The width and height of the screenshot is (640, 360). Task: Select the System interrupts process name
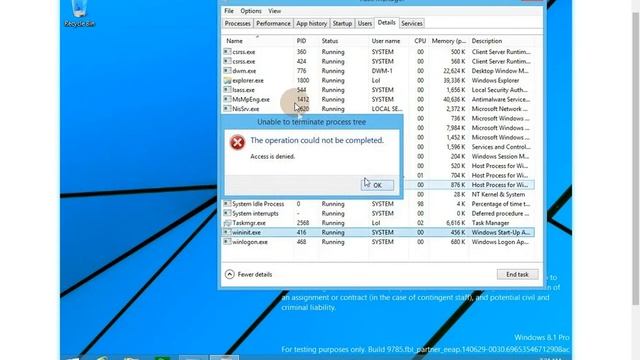(x=255, y=213)
